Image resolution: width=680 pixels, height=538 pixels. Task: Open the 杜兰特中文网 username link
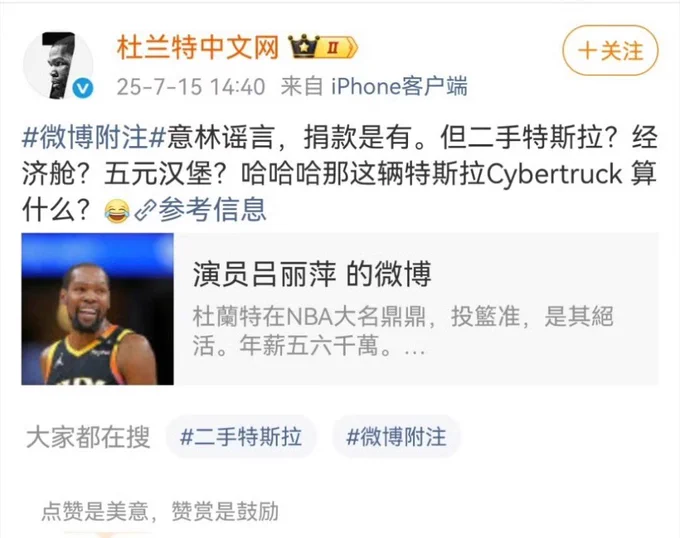(x=198, y=47)
